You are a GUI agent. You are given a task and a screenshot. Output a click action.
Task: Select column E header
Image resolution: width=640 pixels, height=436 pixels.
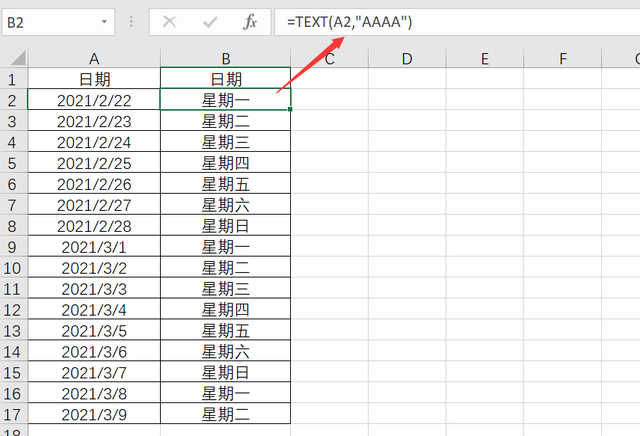click(x=484, y=58)
